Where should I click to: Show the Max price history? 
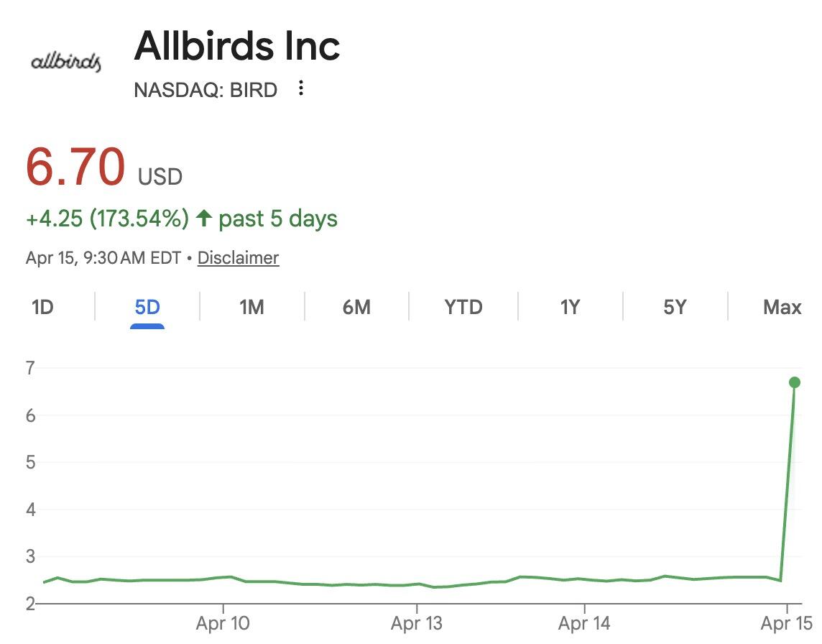[x=782, y=308]
